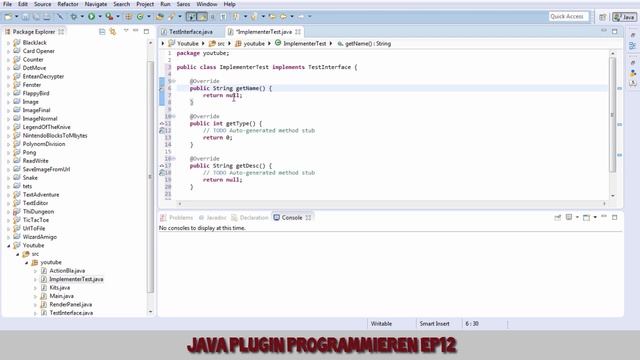Click Display Selected Console icon
640x360 pixels.
tap(569, 218)
